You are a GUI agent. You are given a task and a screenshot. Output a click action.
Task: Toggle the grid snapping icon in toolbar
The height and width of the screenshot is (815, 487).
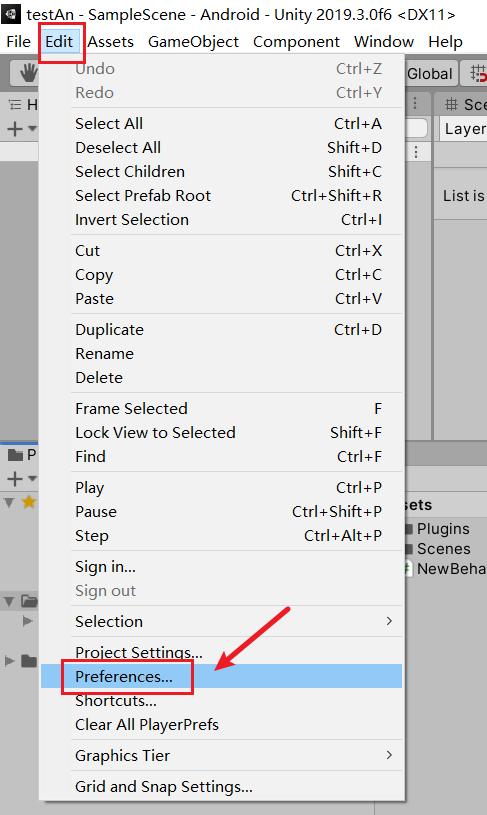[478, 73]
